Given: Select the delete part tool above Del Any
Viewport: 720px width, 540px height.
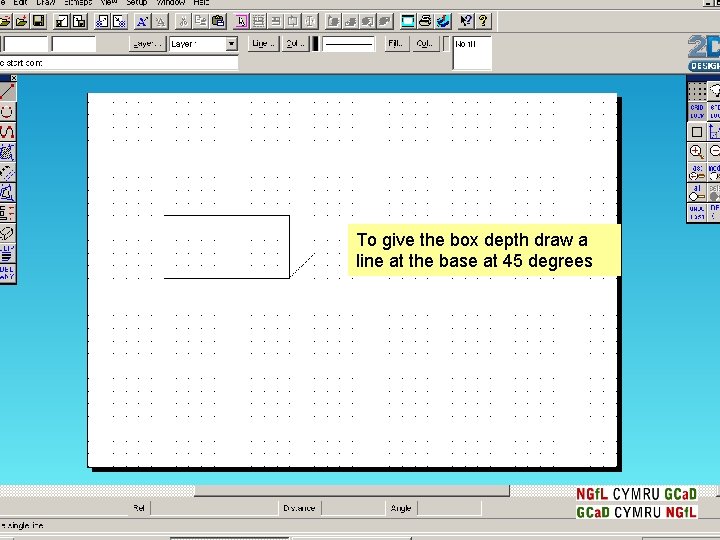Looking at the screenshot, I should click(x=7, y=253).
